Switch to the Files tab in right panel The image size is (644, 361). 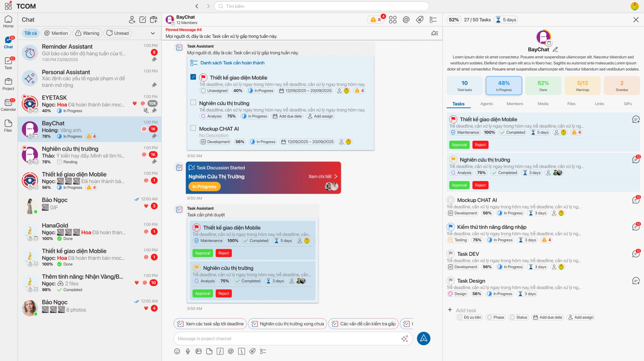[x=571, y=104]
